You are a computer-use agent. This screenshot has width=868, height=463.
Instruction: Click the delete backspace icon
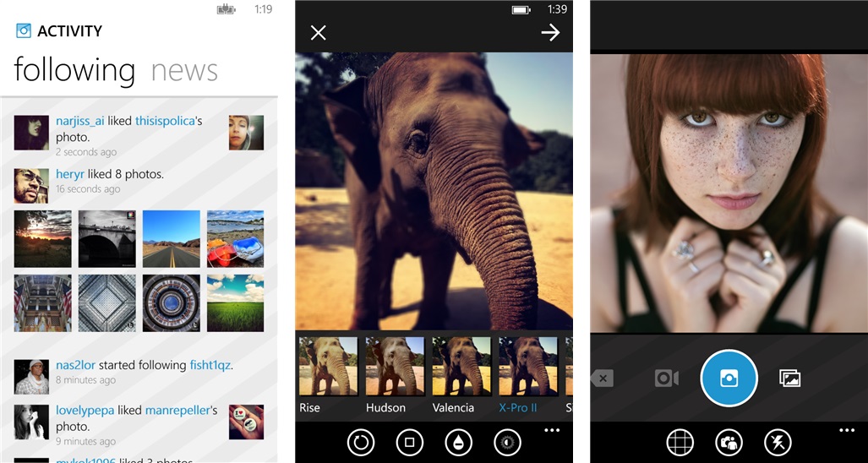pos(602,379)
